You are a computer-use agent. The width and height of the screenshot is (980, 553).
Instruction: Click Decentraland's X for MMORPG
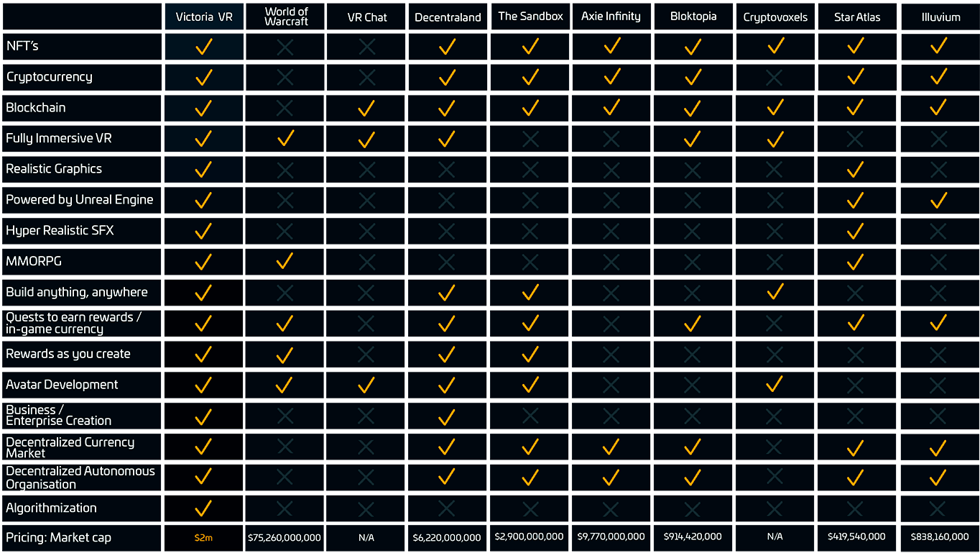point(447,261)
